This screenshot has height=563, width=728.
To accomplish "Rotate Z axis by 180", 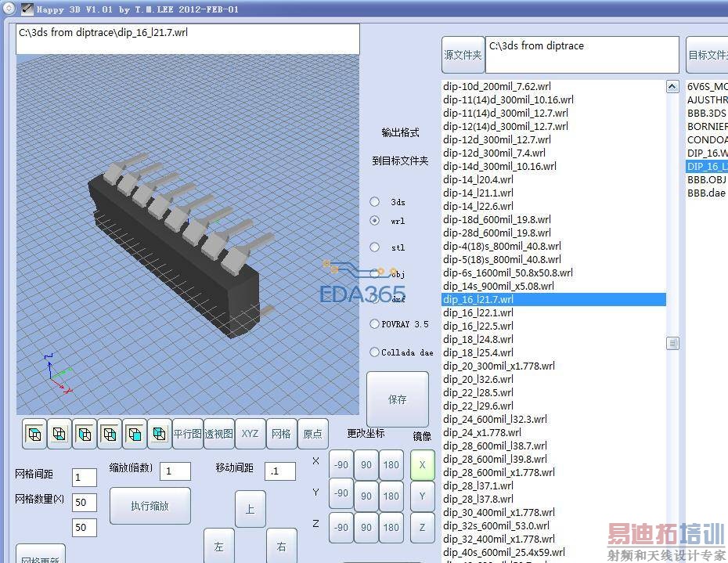I will tap(391, 527).
